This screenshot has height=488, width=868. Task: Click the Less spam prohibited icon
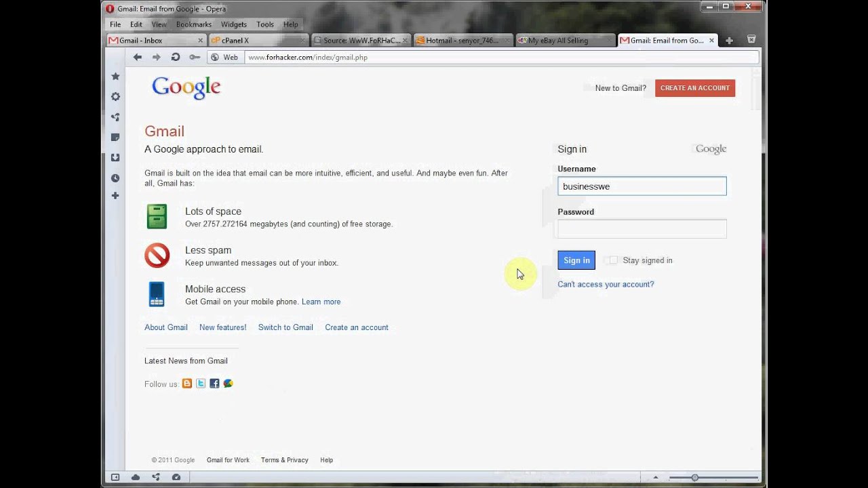(x=157, y=256)
